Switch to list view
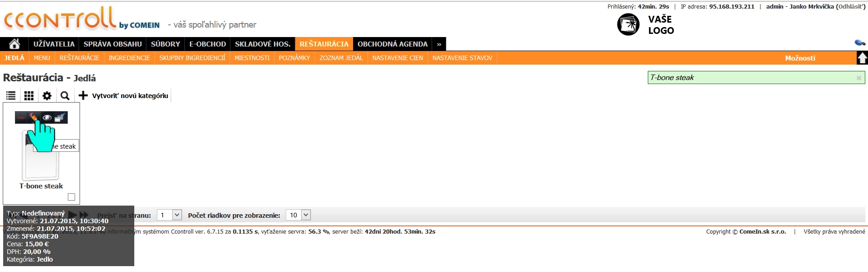 point(11,96)
